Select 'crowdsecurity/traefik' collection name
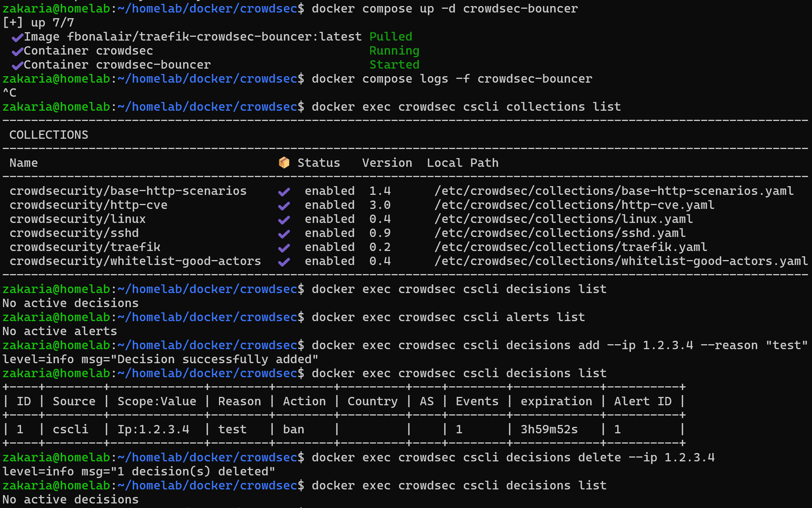Screen dimensions: 812x508 tap(85, 247)
